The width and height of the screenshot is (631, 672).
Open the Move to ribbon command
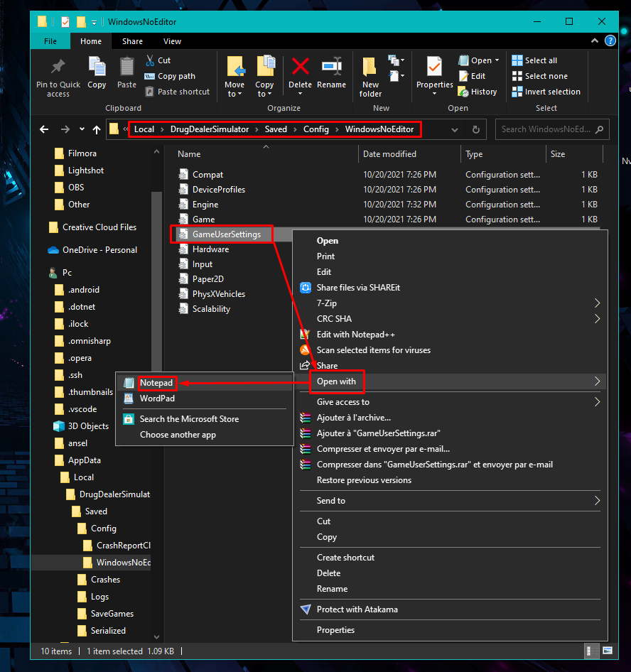coord(234,77)
